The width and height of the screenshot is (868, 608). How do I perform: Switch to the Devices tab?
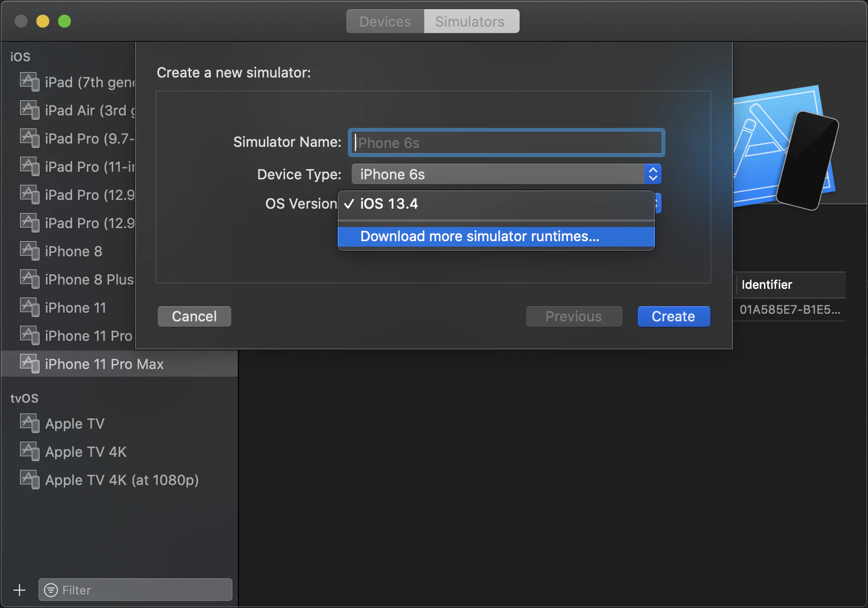(x=385, y=22)
